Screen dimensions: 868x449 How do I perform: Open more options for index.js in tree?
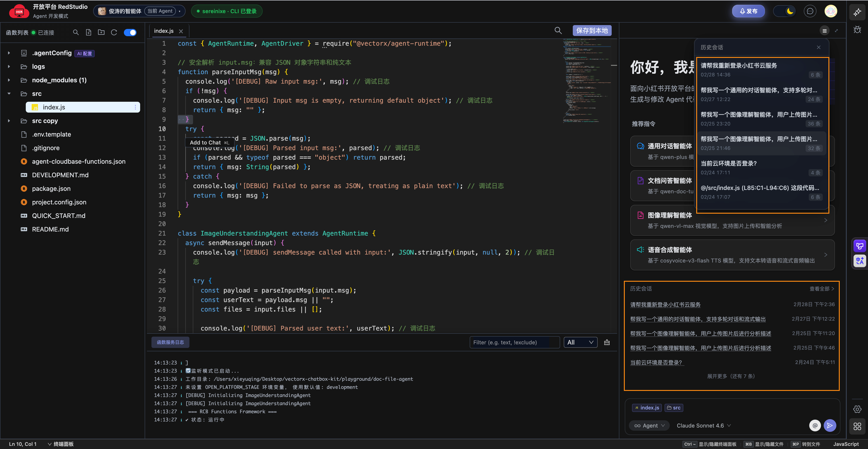coord(135,107)
